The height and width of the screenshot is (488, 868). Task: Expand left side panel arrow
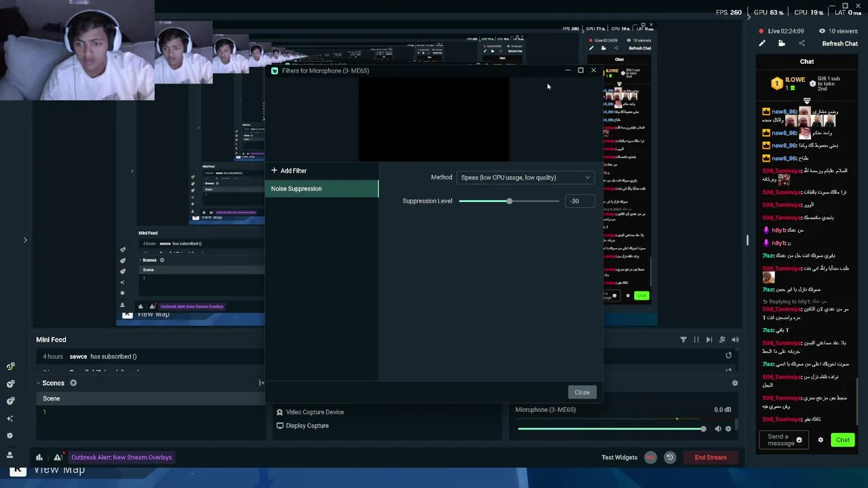click(25, 239)
